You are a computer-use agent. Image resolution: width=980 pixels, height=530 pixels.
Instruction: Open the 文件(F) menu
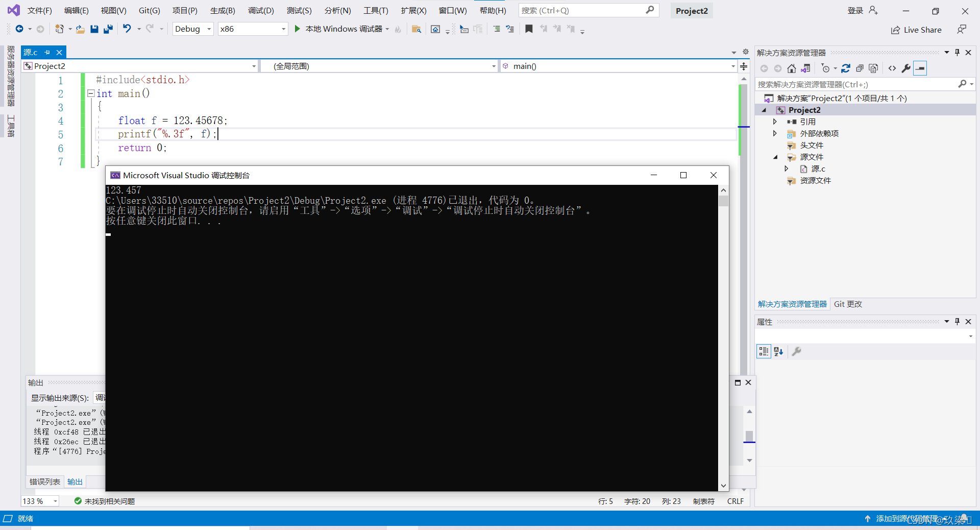click(x=39, y=10)
